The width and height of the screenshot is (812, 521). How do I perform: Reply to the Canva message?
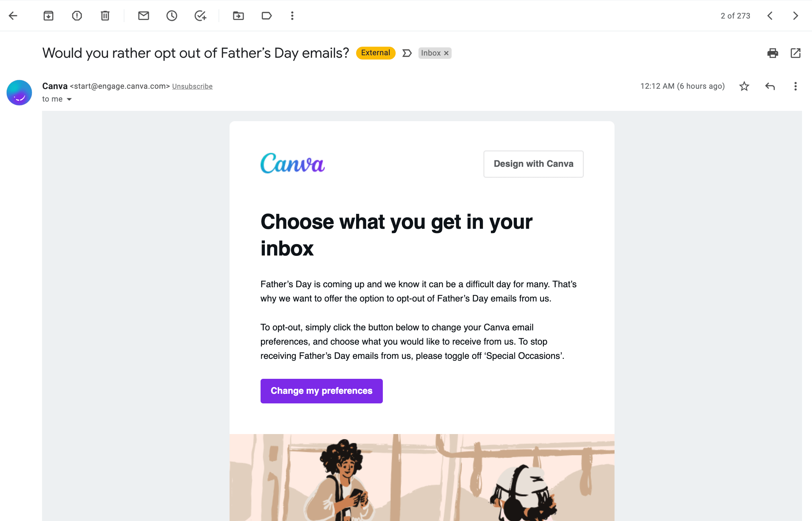(770, 86)
